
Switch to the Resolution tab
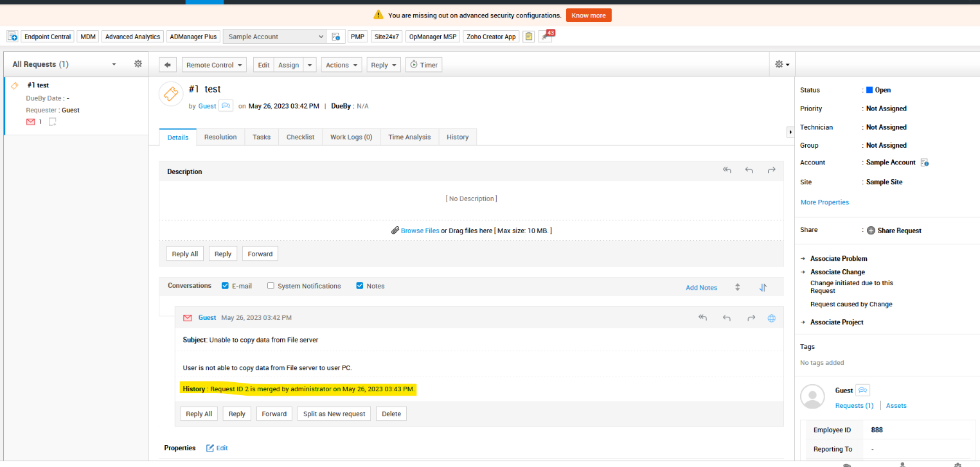point(220,137)
